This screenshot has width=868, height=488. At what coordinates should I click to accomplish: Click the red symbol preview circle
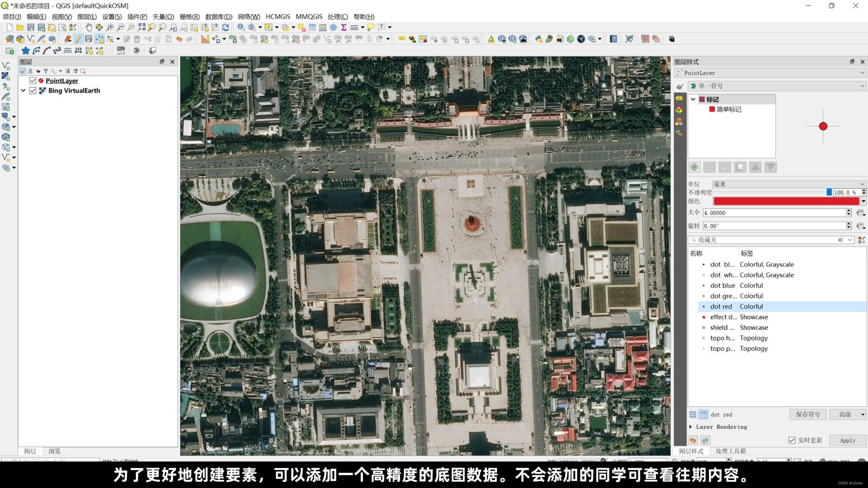pos(823,126)
